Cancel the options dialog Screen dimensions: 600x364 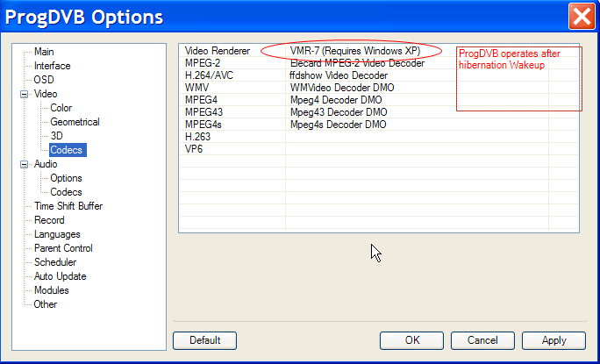tap(482, 340)
